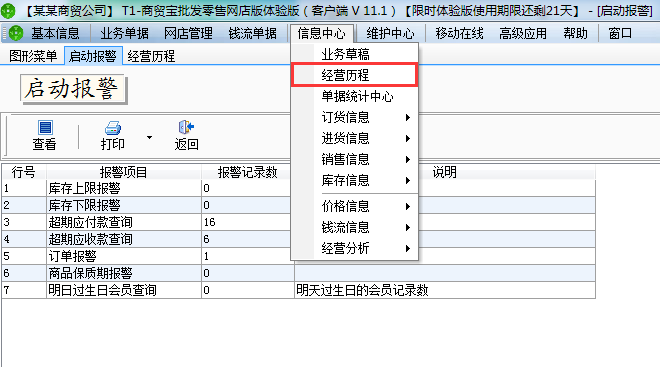
Task: Click the application icon in title bar
Action: 8,11
